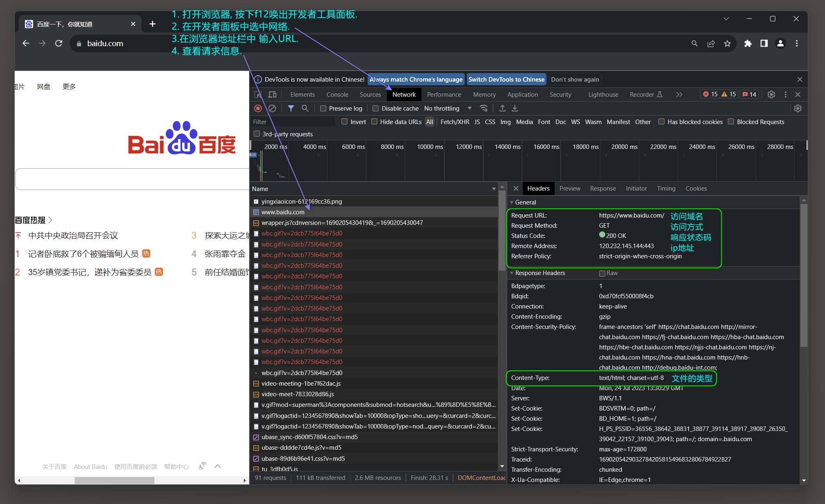The image size is (825, 504).
Task: Click Switch DevTools to Chinese
Action: (506, 80)
